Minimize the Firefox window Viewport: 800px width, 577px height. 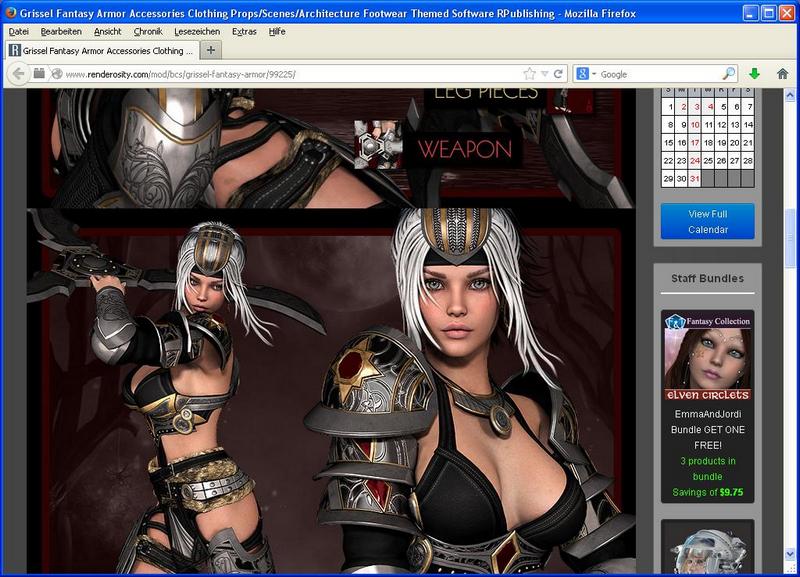750,13
